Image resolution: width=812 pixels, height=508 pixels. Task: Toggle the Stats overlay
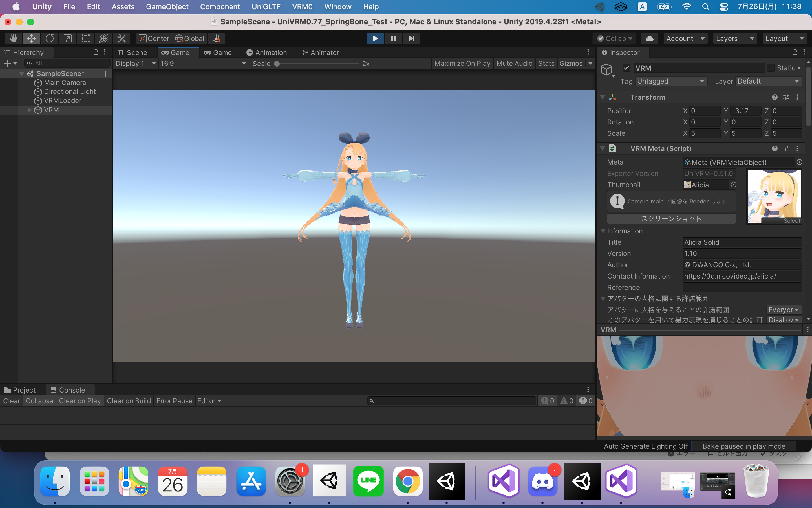546,63
